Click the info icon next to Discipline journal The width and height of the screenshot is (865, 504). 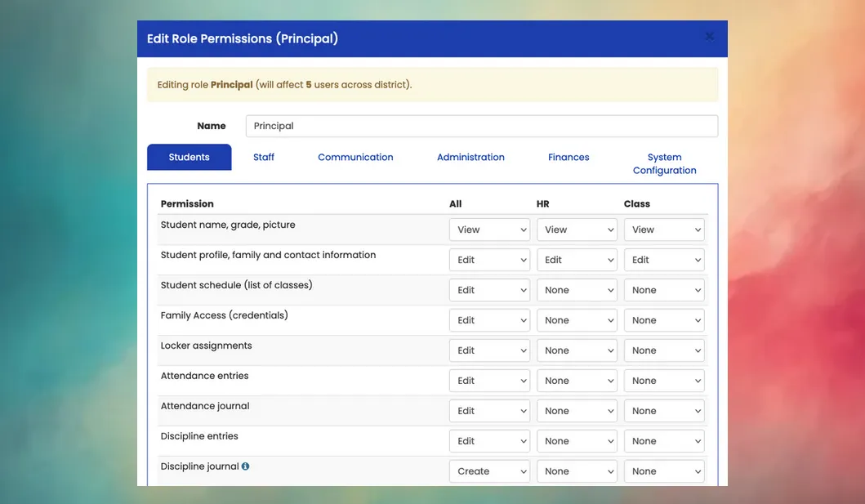[245, 466]
